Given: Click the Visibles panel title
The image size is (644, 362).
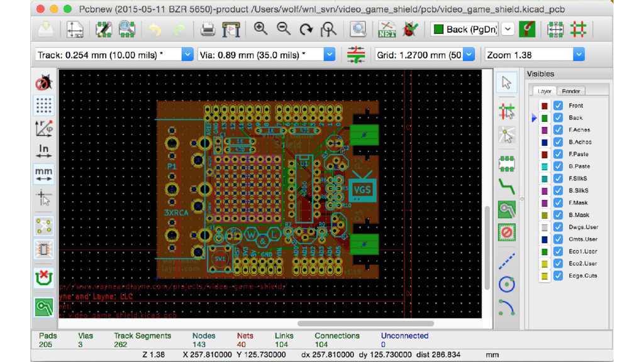Looking at the screenshot, I should pos(540,74).
